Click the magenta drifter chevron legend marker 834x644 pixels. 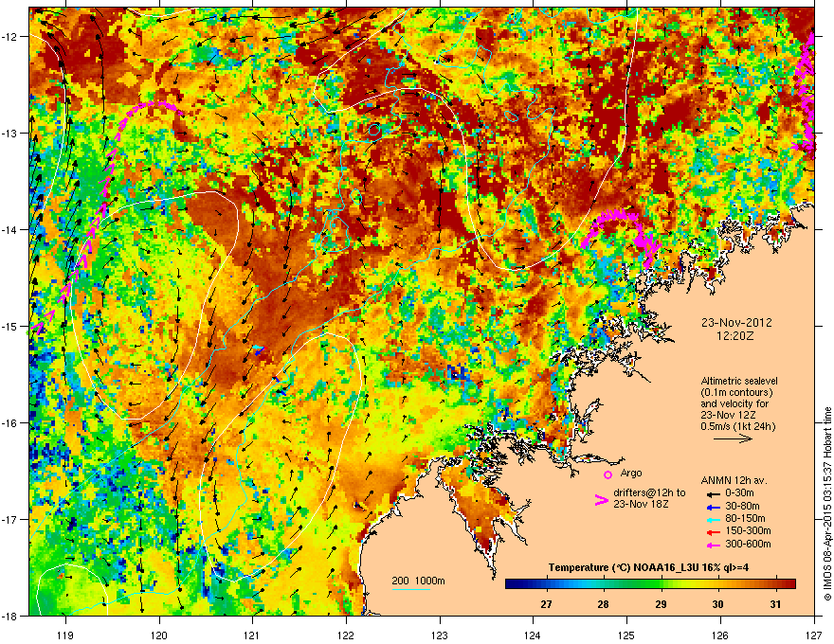tap(601, 500)
